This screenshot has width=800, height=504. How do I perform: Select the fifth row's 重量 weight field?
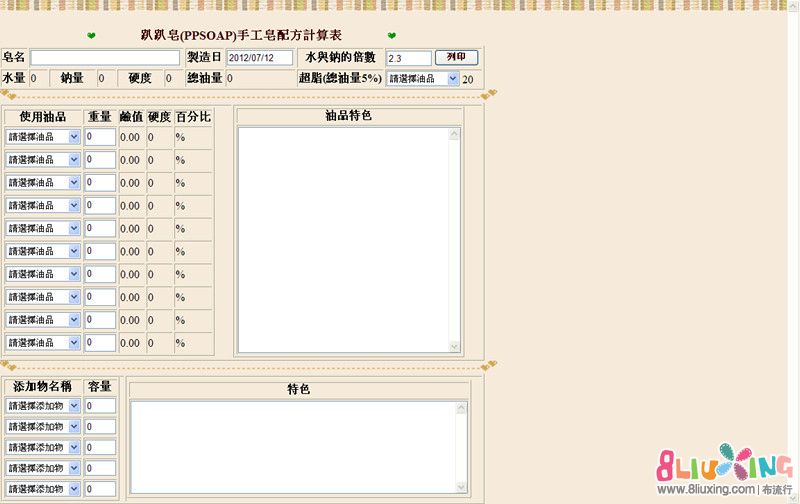[100, 228]
